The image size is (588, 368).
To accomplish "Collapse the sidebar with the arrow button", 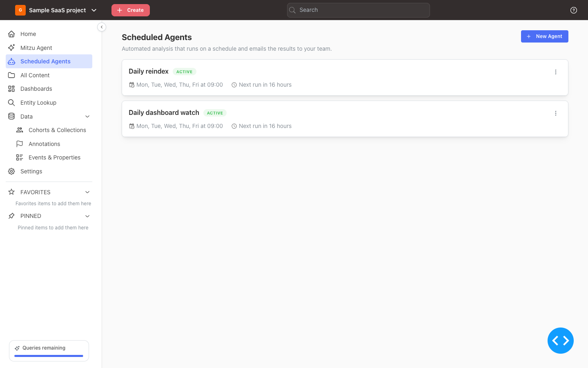I will [x=102, y=27].
